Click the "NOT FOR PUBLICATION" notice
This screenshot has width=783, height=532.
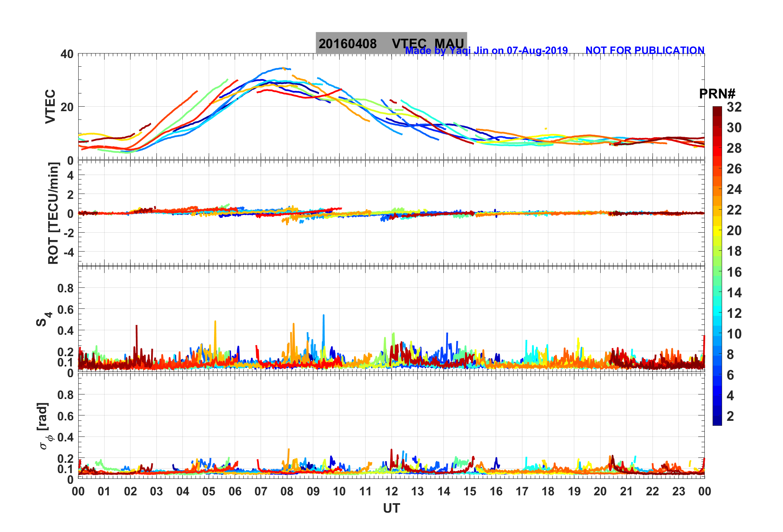645,50
